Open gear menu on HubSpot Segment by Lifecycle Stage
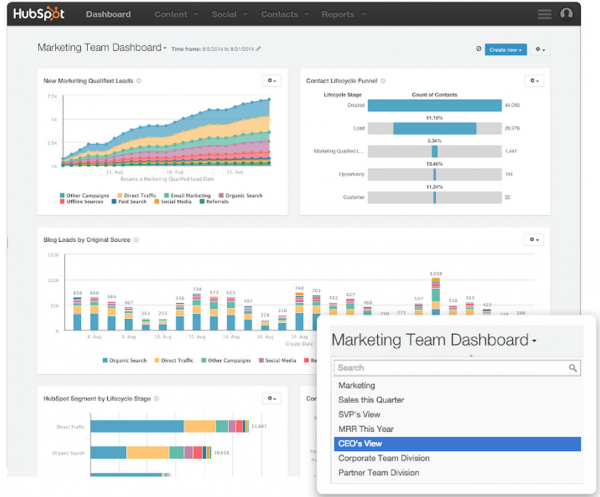 point(272,398)
